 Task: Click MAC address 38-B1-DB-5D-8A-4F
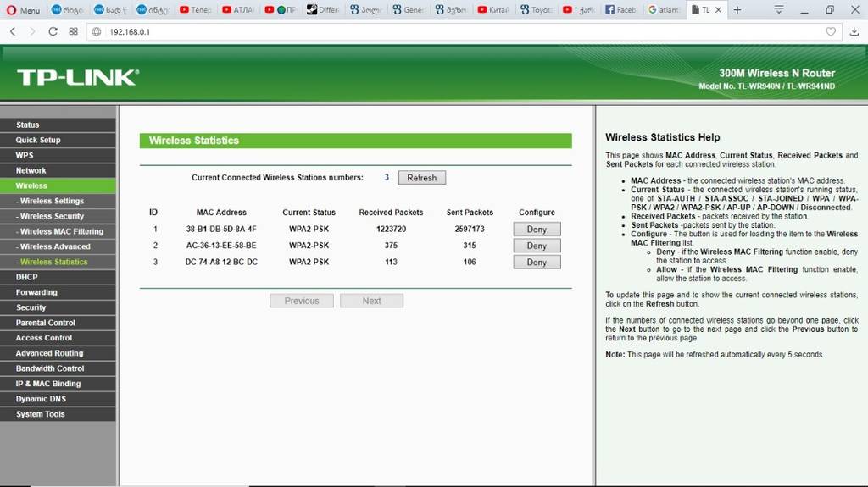(x=221, y=229)
